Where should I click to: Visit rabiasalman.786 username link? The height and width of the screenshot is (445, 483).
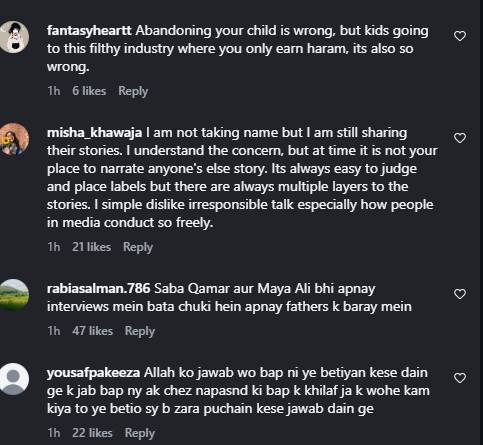(x=98, y=289)
